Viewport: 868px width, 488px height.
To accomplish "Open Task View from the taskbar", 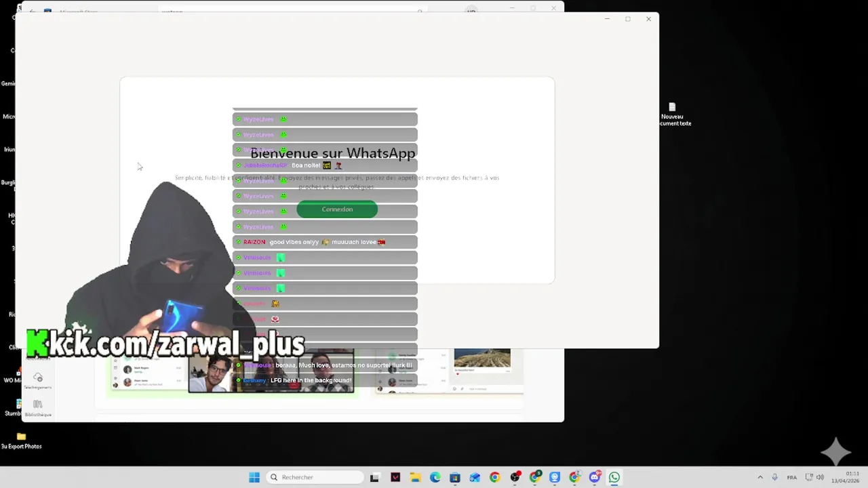I will 374,477.
